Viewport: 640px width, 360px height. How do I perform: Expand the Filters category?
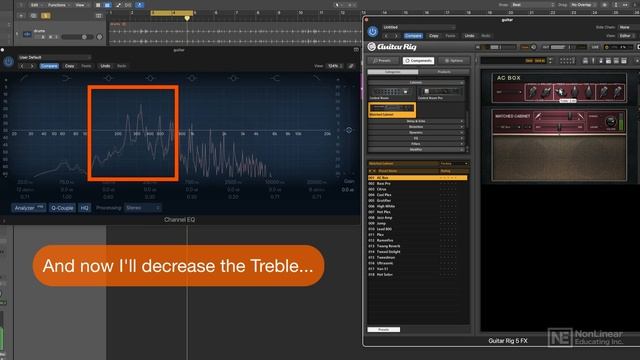click(x=416, y=144)
